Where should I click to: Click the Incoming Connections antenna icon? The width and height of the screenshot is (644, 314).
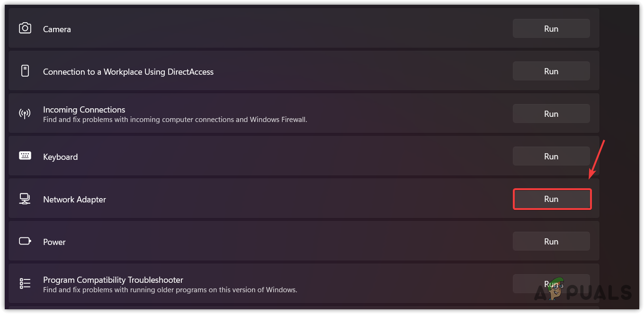tap(25, 114)
